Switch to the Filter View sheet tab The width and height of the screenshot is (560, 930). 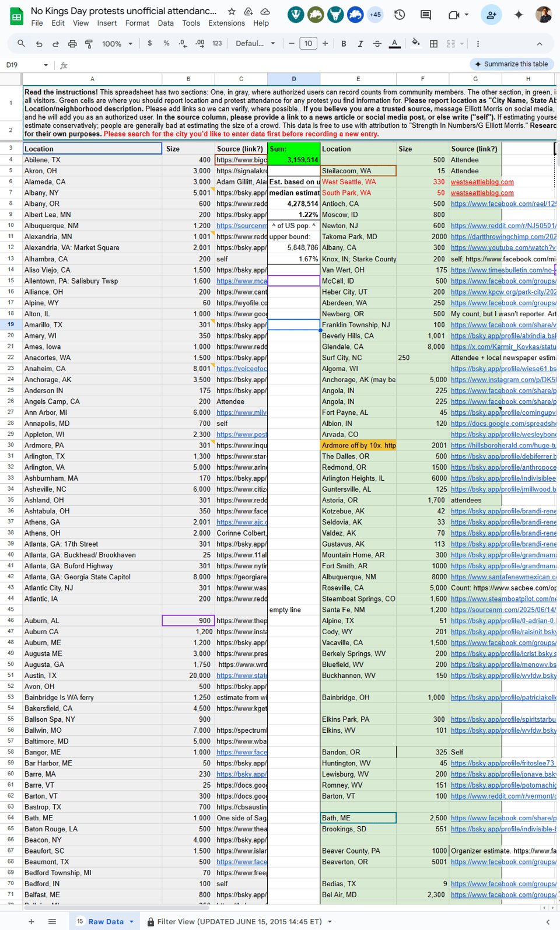[239, 921]
